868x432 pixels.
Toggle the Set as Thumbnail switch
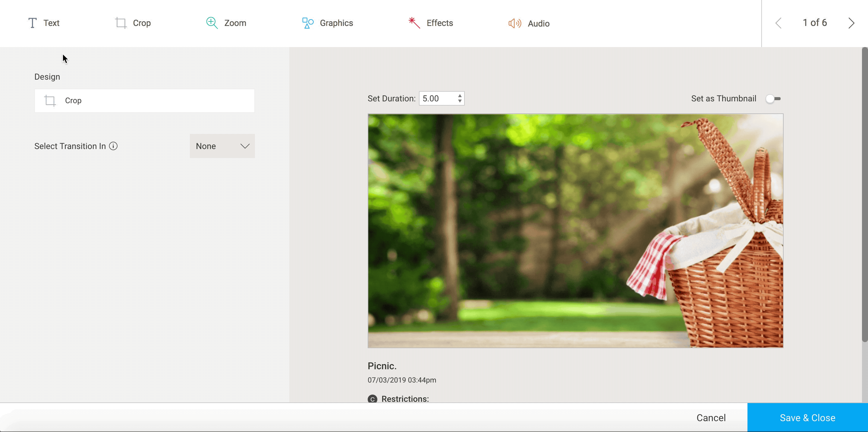pos(773,99)
